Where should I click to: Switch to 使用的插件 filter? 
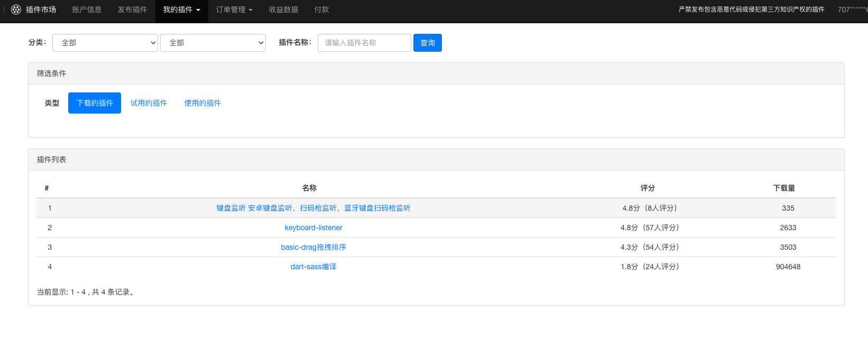tap(202, 103)
